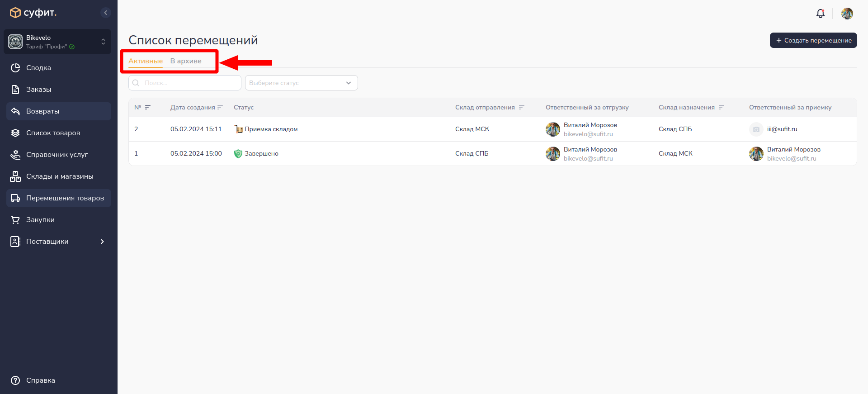The image size is (868, 394).
Task: Click Склад СПБ in the назначения column
Action: pos(675,129)
